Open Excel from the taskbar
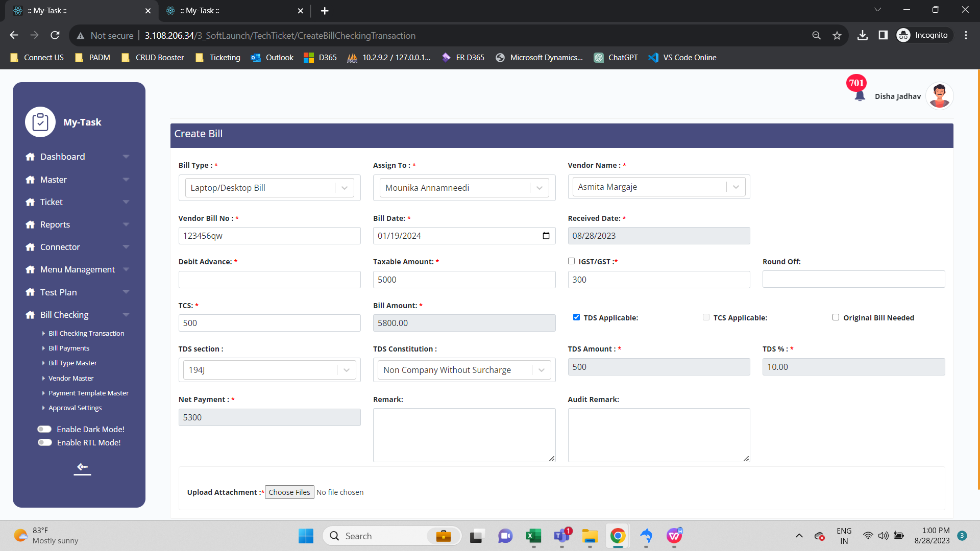The width and height of the screenshot is (980, 551). (533, 536)
